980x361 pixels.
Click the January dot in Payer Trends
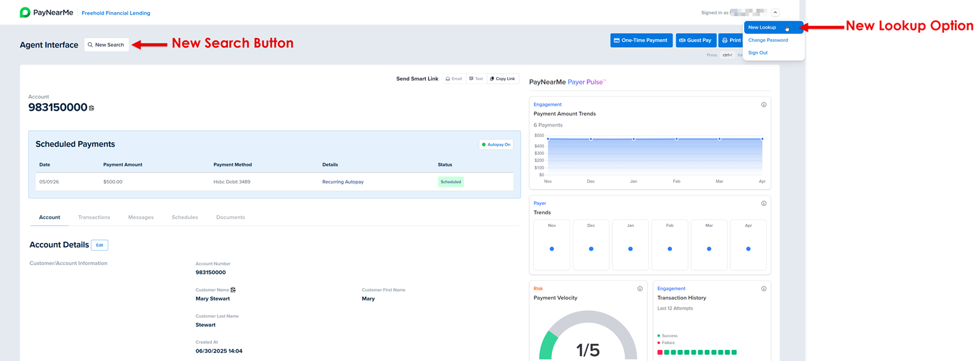630,249
